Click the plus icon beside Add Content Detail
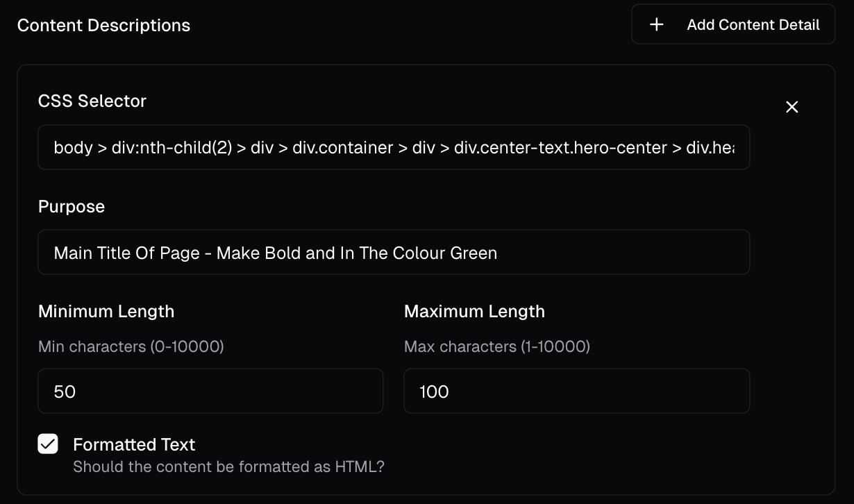This screenshot has width=854, height=504. pyautogui.click(x=656, y=25)
